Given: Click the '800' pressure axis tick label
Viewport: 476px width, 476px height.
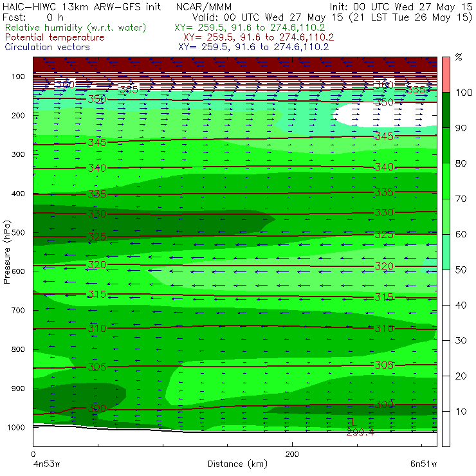Looking at the screenshot, I should [18, 349].
